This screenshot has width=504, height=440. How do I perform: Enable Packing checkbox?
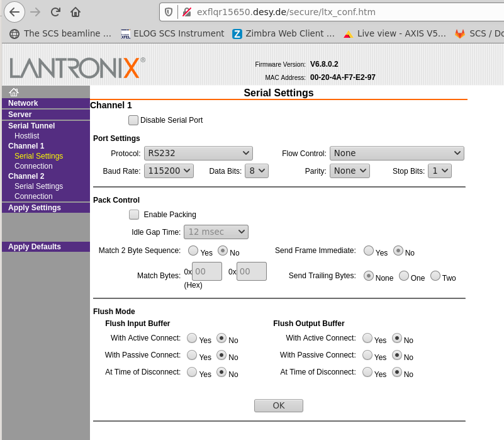[134, 214]
